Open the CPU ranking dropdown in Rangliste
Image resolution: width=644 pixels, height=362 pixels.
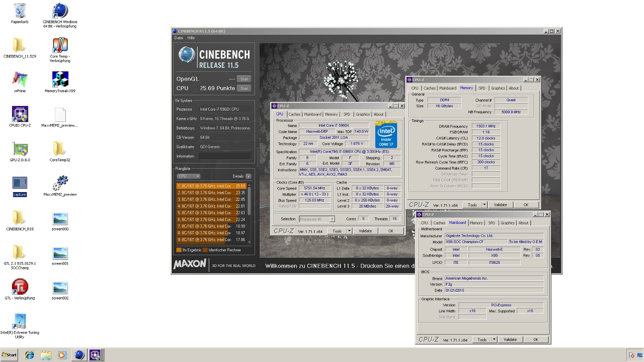tap(189, 176)
